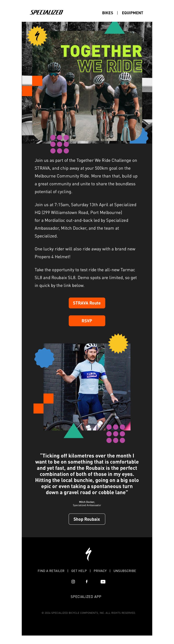
Task: Open the Specialized App link
Action: 86,596
